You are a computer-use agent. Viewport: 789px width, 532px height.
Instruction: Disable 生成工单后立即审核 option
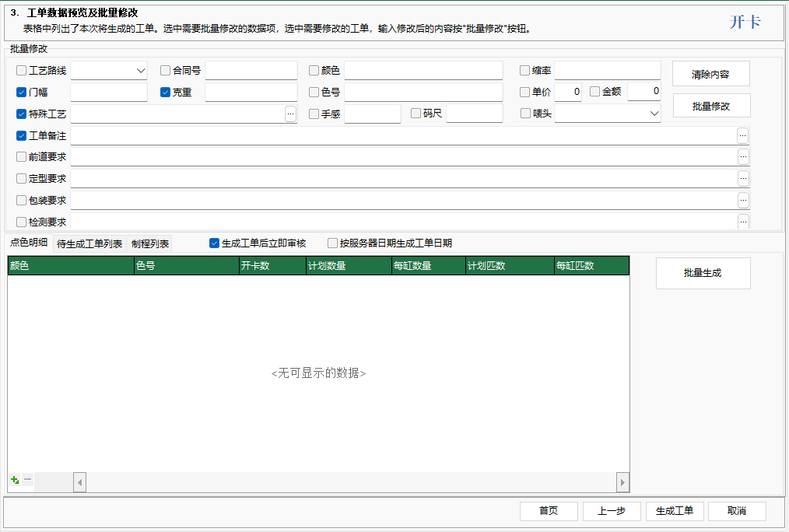point(213,242)
